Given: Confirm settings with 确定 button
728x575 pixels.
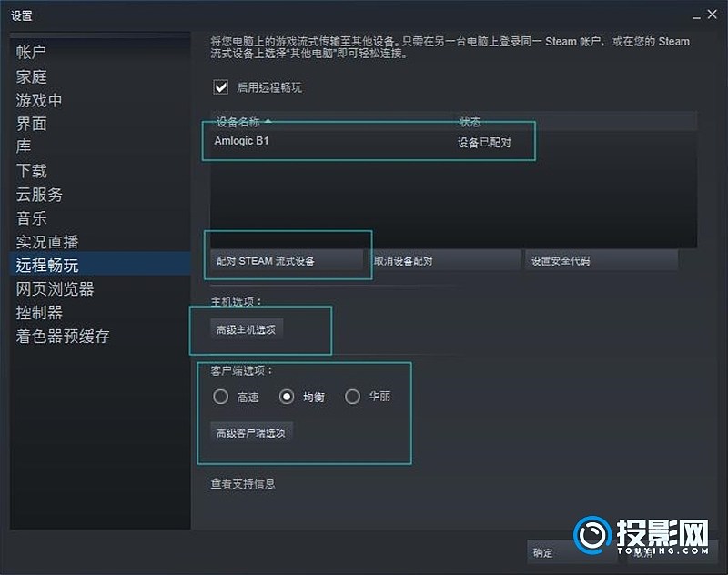Looking at the screenshot, I should 572,552.
